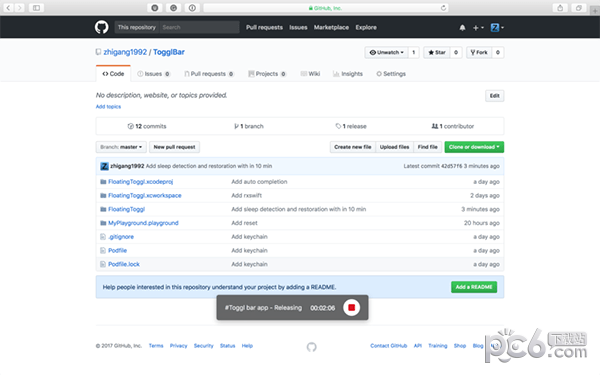The height and width of the screenshot is (375, 600).
Task: Expand Clone or download menu
Action: (x=474, y=147)
